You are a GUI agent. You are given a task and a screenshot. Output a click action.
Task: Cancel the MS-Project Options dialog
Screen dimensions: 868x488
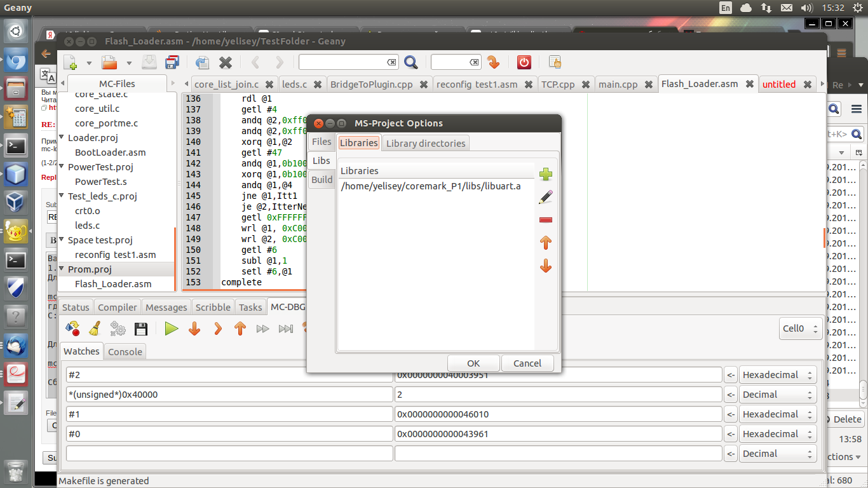527,363
